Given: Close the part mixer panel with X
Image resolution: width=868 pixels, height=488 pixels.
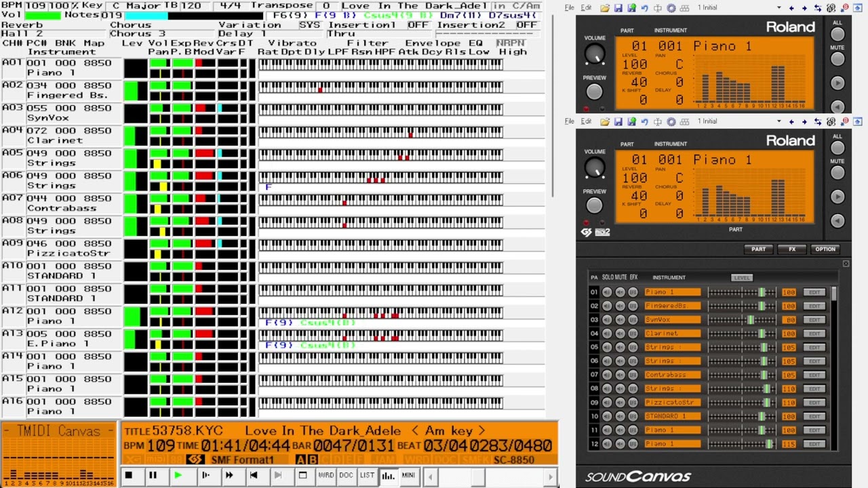Looking at the screenshot, I should (846, 264).
